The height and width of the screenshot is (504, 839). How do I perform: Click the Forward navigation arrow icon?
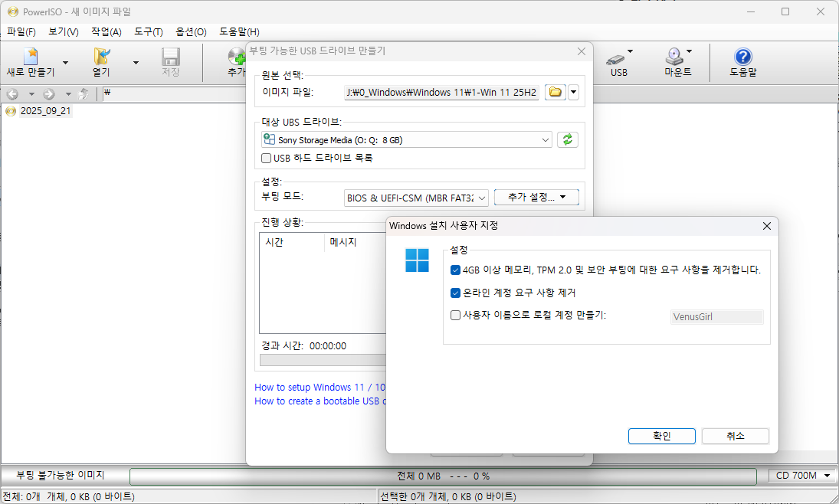tap(49, 94)
